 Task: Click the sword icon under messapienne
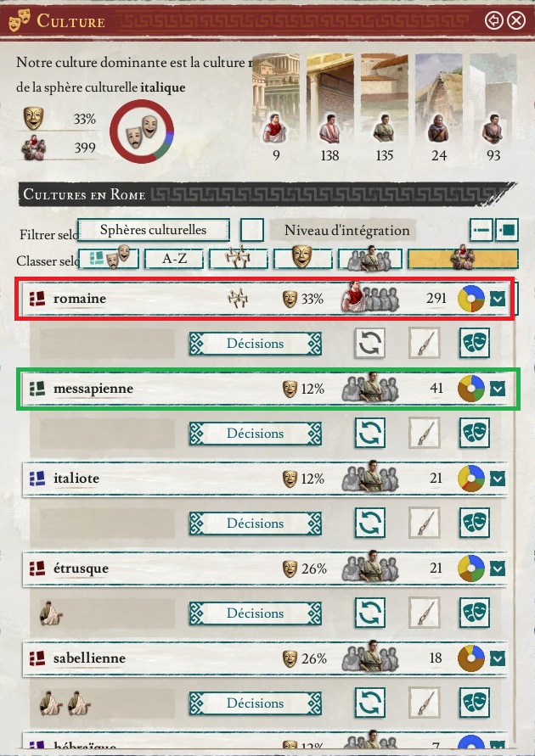(425, 433)
